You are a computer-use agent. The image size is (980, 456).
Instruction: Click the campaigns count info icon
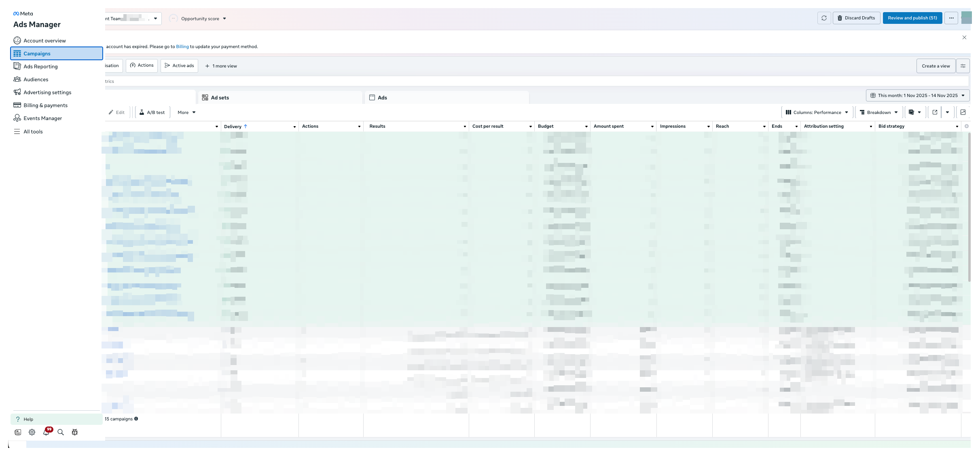point(136,419)
